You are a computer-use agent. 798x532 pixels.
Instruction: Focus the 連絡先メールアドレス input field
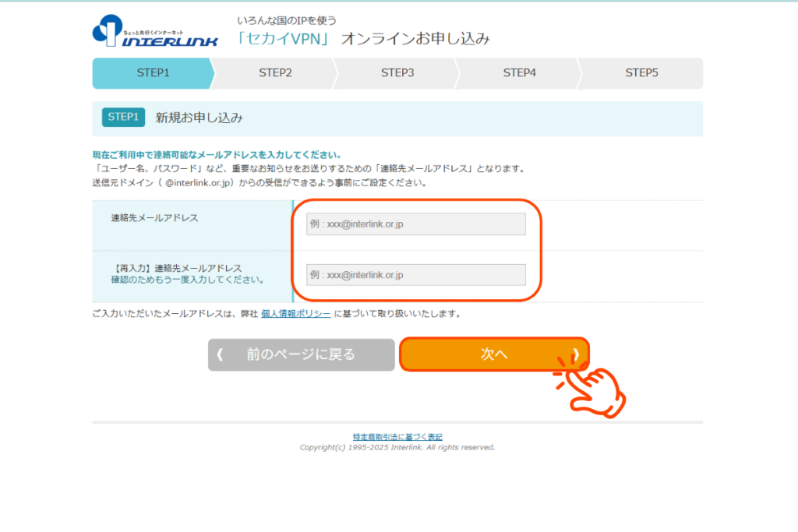click(x=416, y=224)
